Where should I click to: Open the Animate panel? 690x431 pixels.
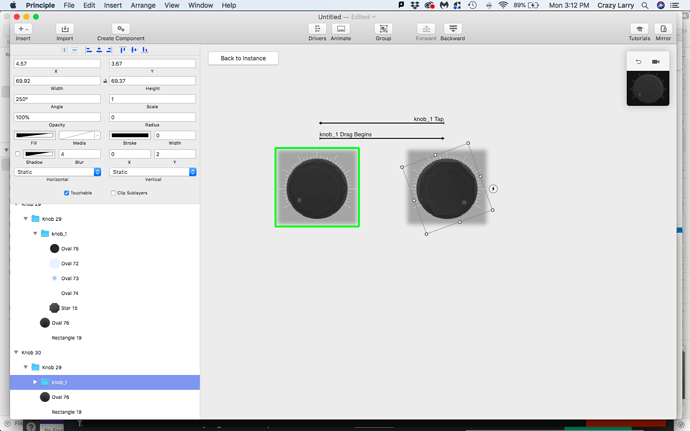(341, 29)
